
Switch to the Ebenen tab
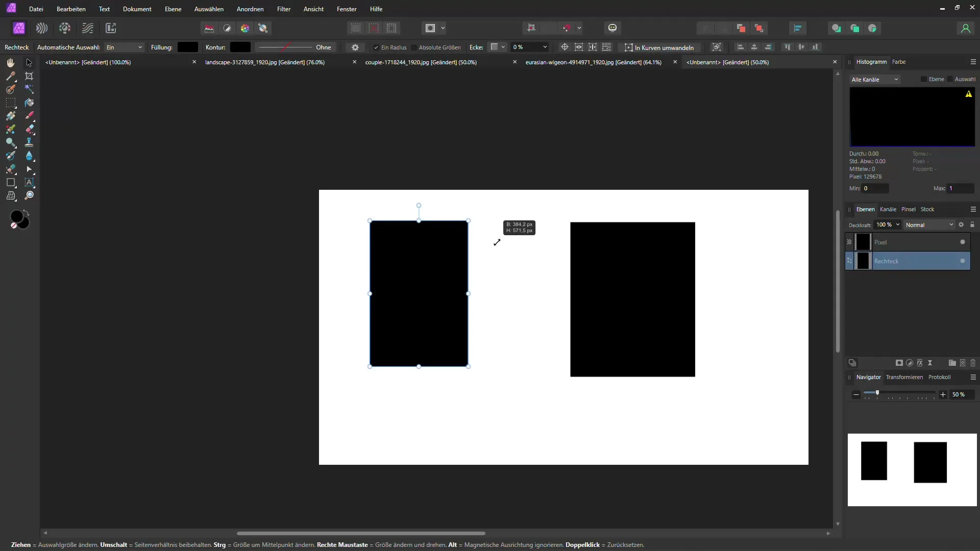click(x=865, y=209)
